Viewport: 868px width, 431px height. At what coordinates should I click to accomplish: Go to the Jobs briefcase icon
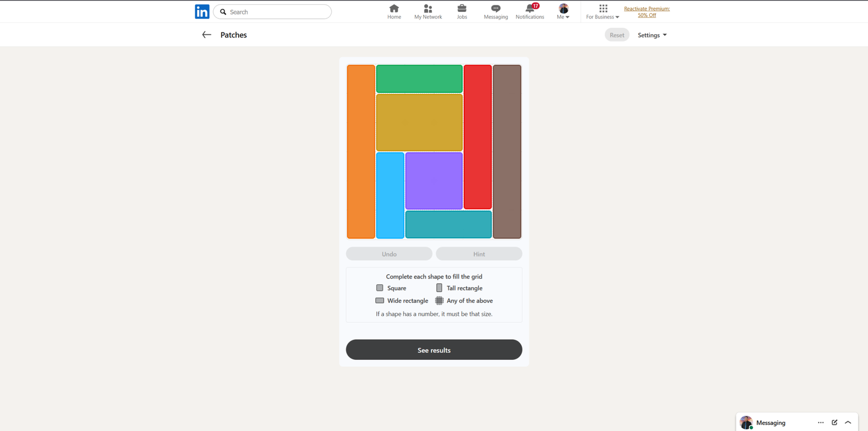click(462, 9)
